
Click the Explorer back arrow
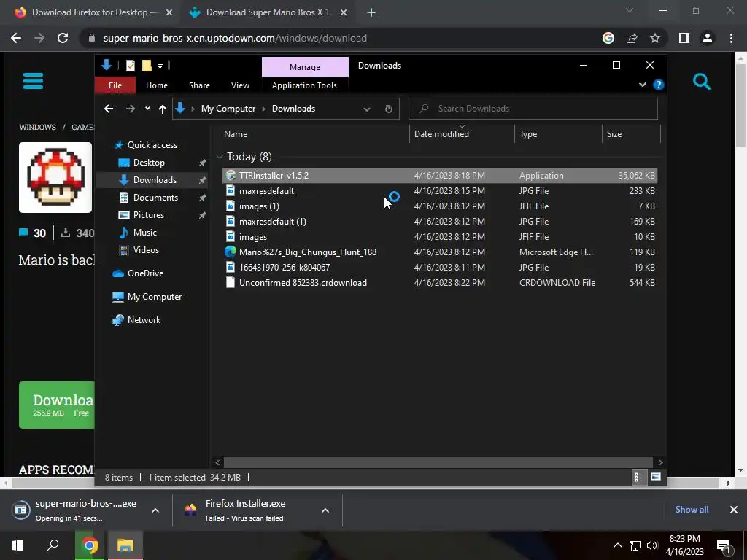(x=109, y=109)
